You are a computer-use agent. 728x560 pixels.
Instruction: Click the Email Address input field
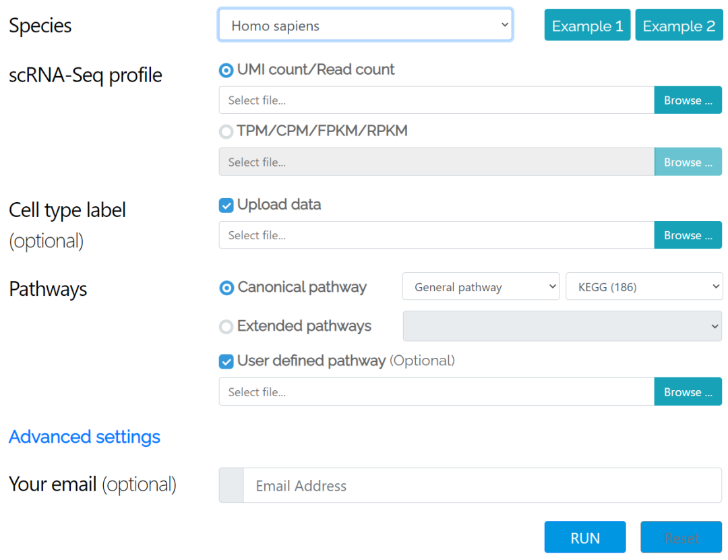point(482,486)
